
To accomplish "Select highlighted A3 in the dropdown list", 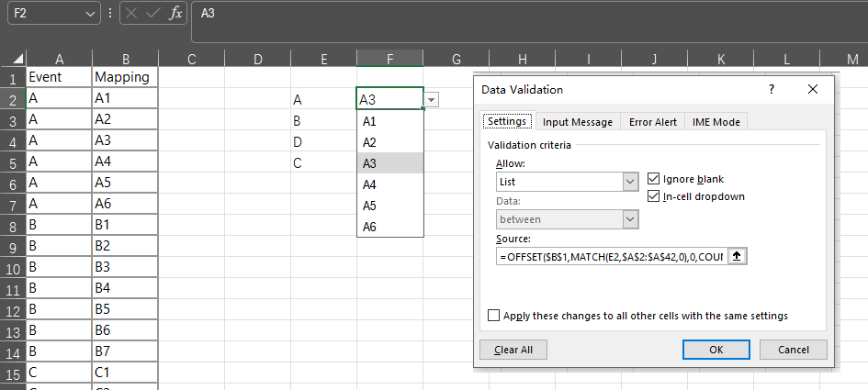I will click(390, 163).
